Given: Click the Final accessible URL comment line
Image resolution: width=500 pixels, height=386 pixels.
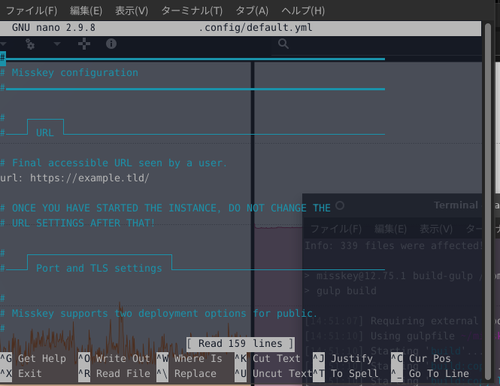Looking at the screenshot, I should (114, 163).
